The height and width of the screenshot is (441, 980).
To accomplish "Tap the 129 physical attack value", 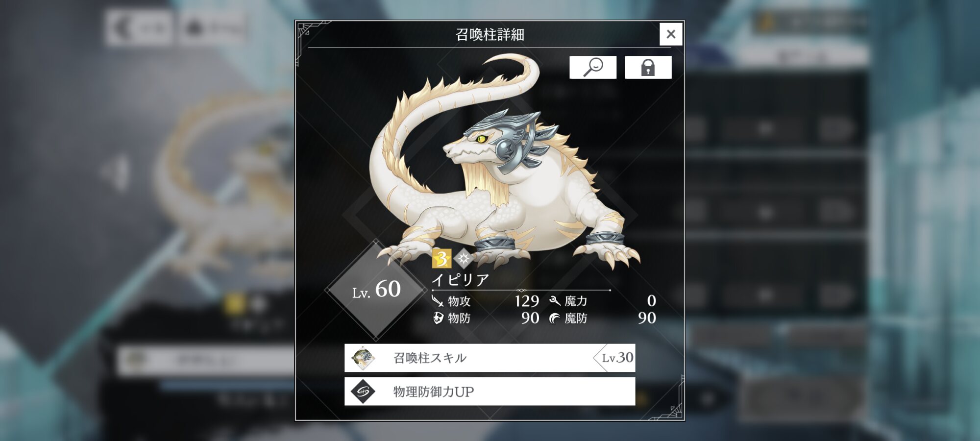I will (527, 300).
